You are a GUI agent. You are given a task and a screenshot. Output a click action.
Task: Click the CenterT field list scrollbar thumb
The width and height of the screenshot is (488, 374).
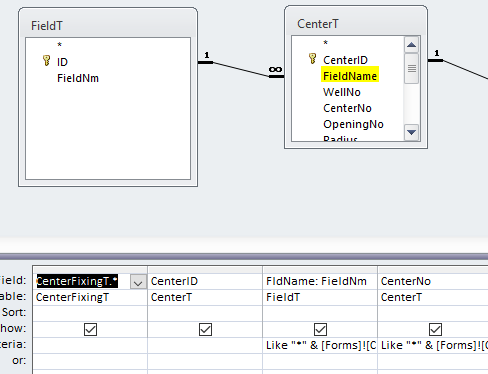(x=411, y=69)
